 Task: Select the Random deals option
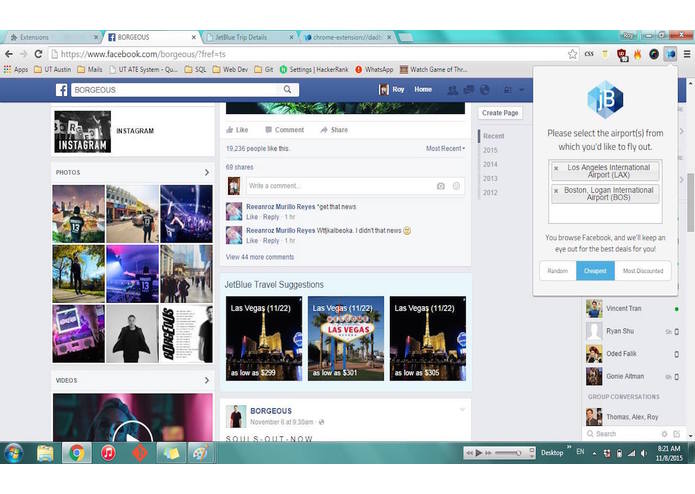click(558, 271)
